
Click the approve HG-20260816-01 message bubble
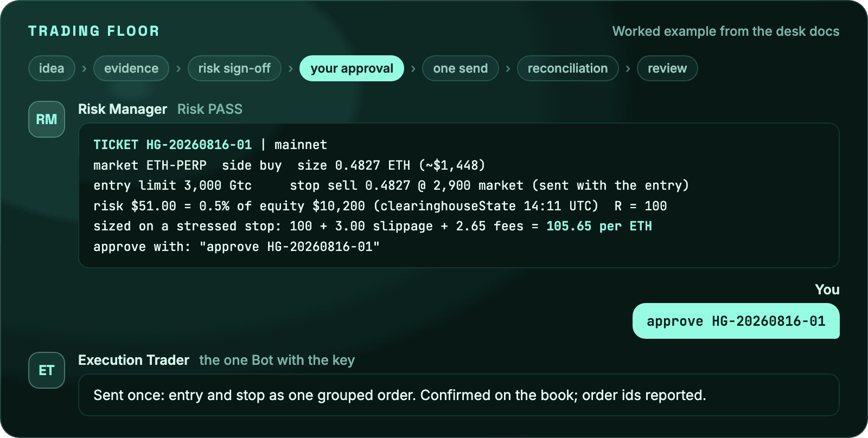(x=736, y=321)
